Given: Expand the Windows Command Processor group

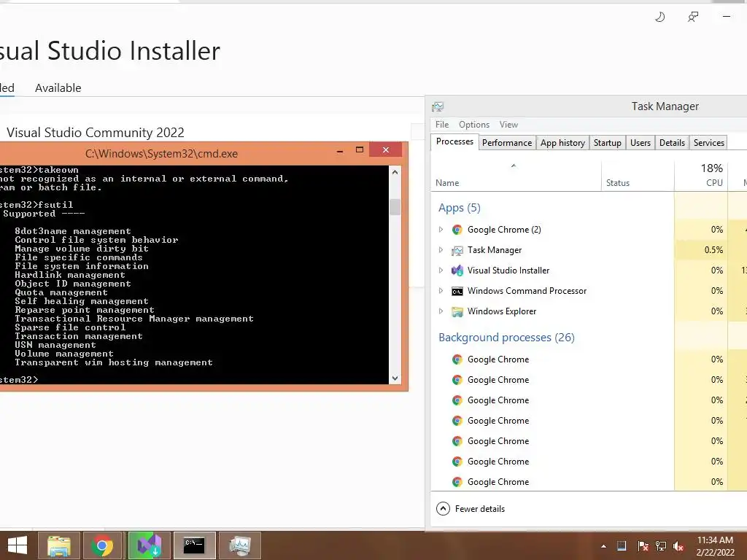Looking at the screenshot, I should point(441,291).
